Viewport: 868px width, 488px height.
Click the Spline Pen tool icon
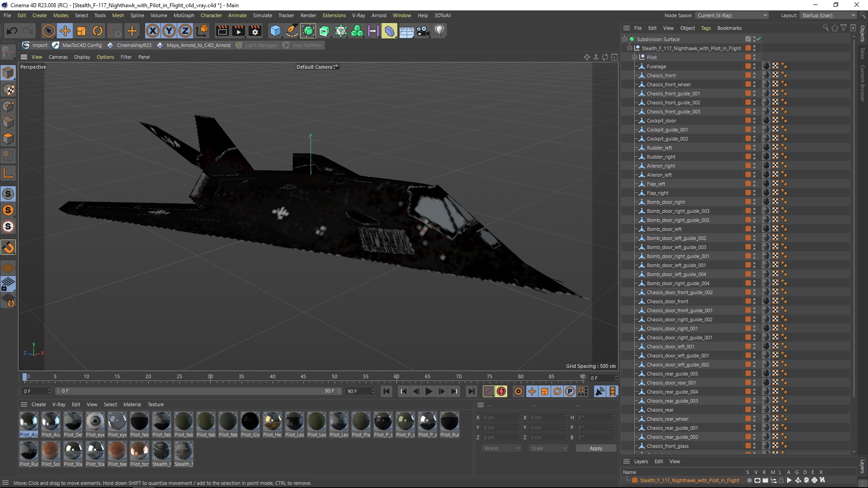pyautogui.click(x=292, y=31)
